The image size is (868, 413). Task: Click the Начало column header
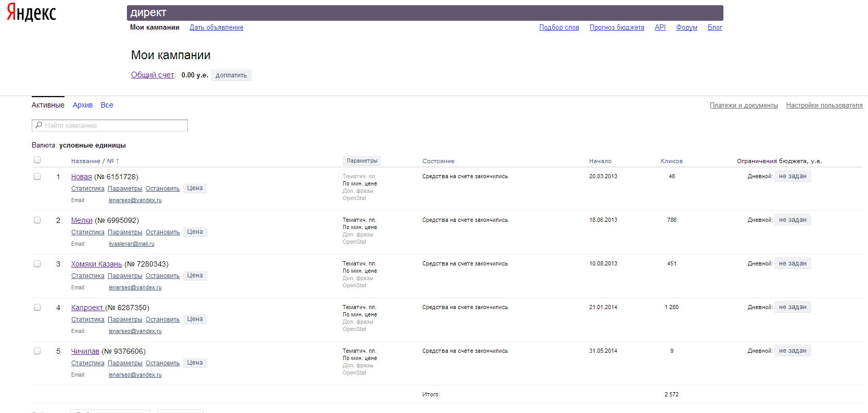(600, 161)
